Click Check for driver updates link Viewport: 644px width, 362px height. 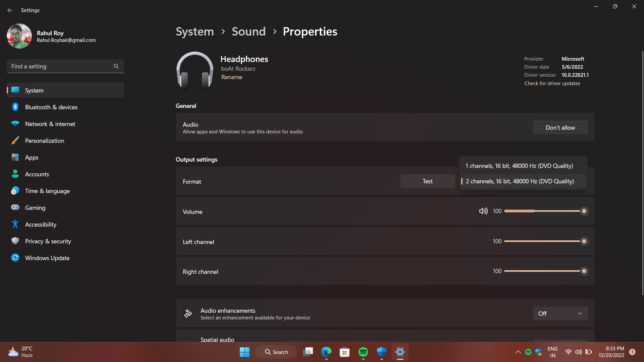tap(552, 83)
